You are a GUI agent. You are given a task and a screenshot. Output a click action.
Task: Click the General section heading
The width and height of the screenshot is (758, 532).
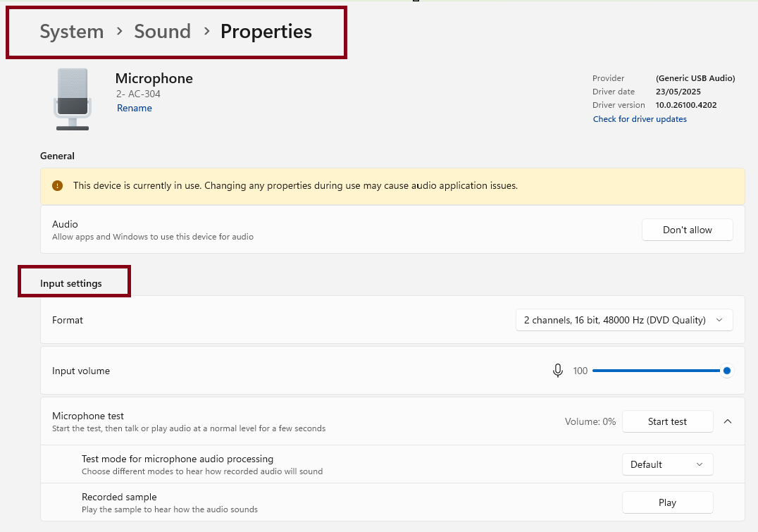click(57, 156)
